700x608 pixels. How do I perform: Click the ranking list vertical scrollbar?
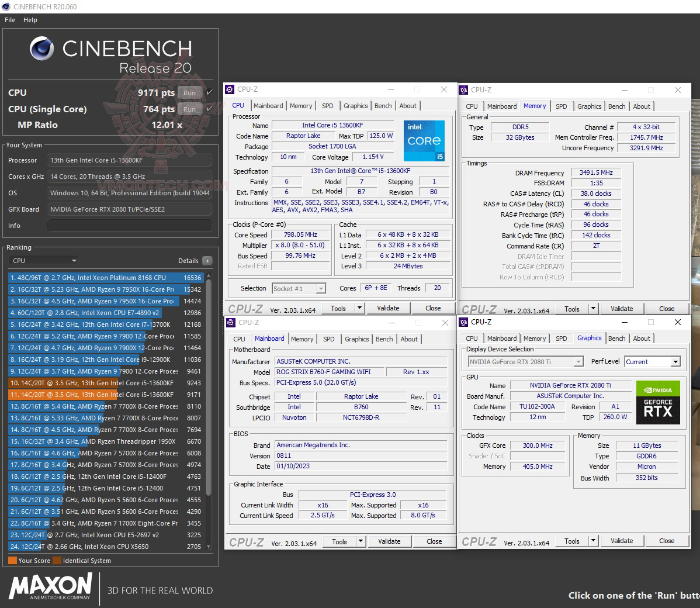(209, 386)
